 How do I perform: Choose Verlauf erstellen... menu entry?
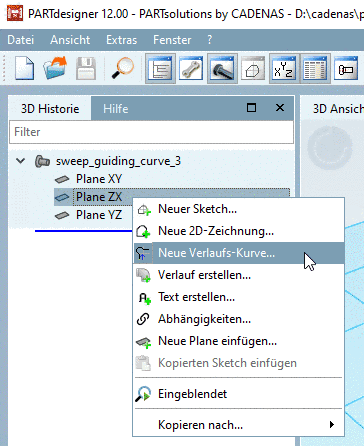[239, 275]
